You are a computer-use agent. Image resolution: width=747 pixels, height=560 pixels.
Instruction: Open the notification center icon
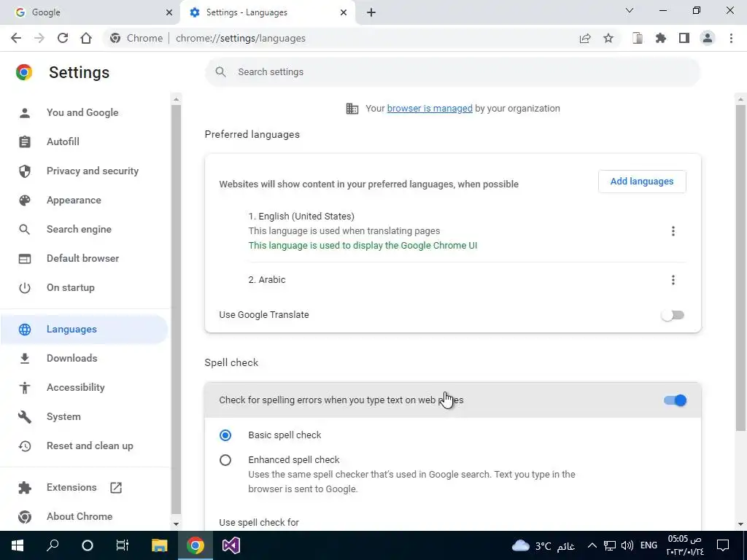click(723, 545)
